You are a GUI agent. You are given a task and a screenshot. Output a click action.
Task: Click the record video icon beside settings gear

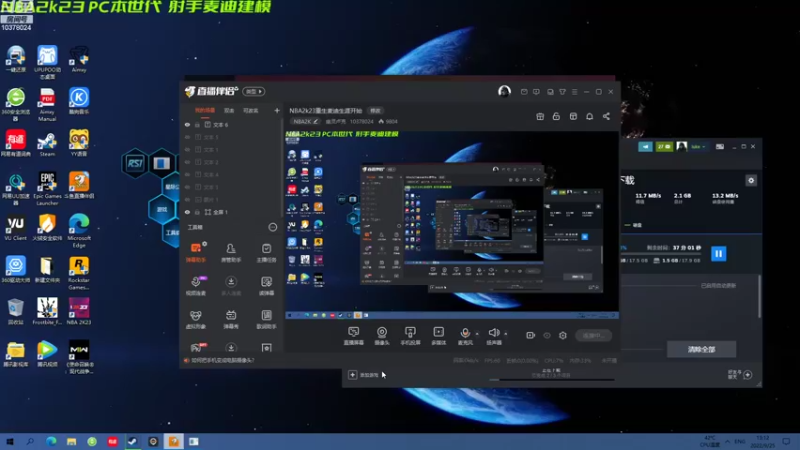click(x=531, y=335)
